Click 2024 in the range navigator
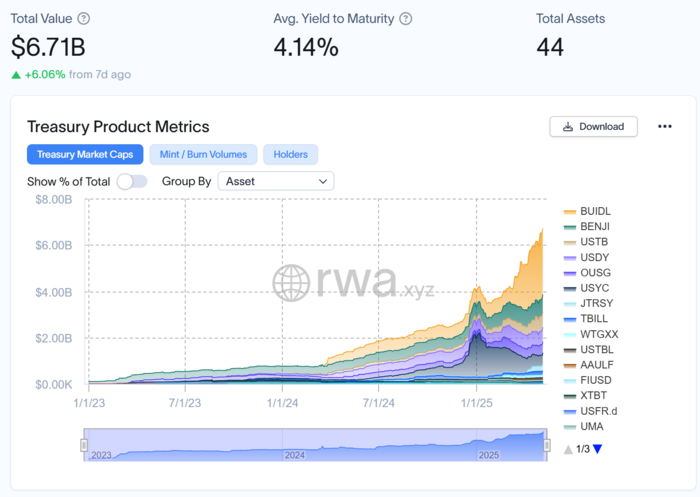 tap(295, 455)
